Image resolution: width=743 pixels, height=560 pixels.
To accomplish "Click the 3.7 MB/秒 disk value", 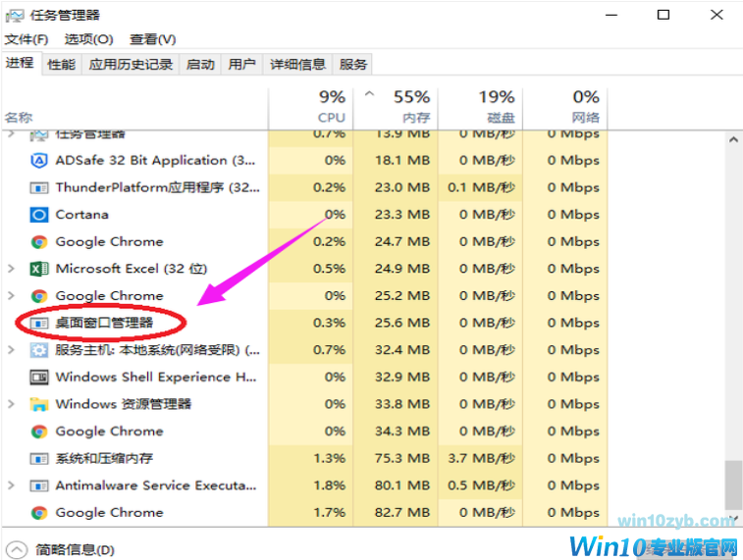I will [x=481, y=458].
